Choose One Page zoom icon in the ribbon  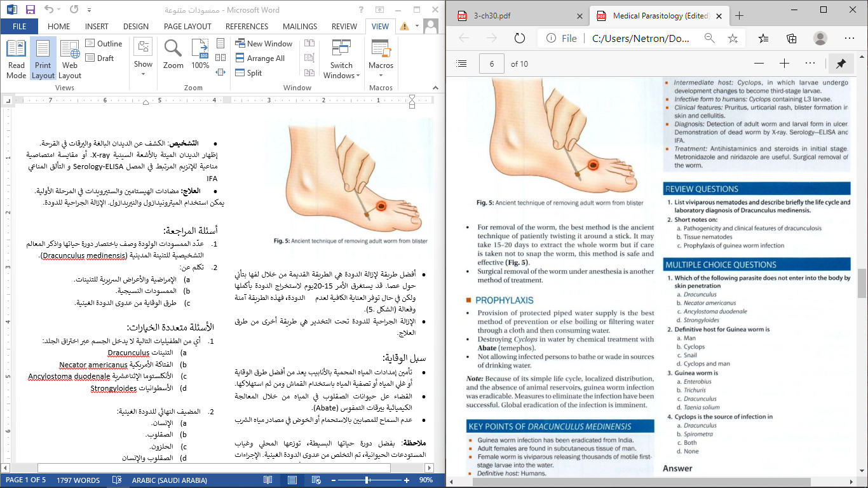(x=220, y=43)
